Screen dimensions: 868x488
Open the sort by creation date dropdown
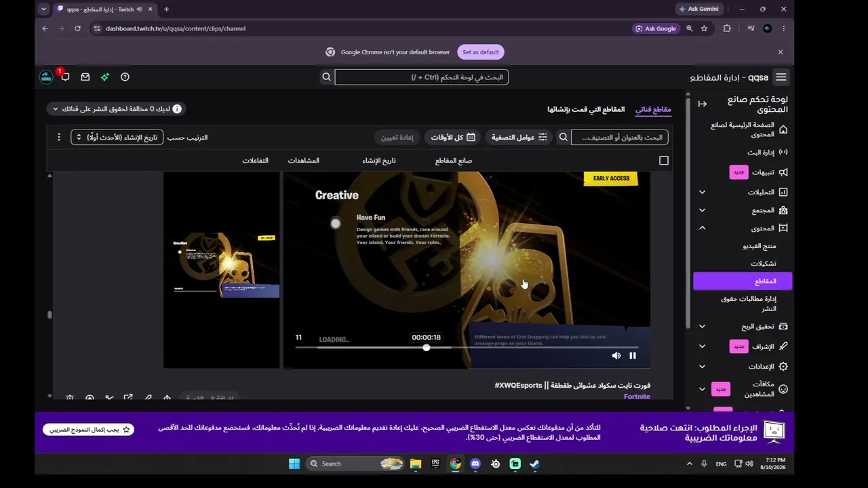[x=117, y=138]
